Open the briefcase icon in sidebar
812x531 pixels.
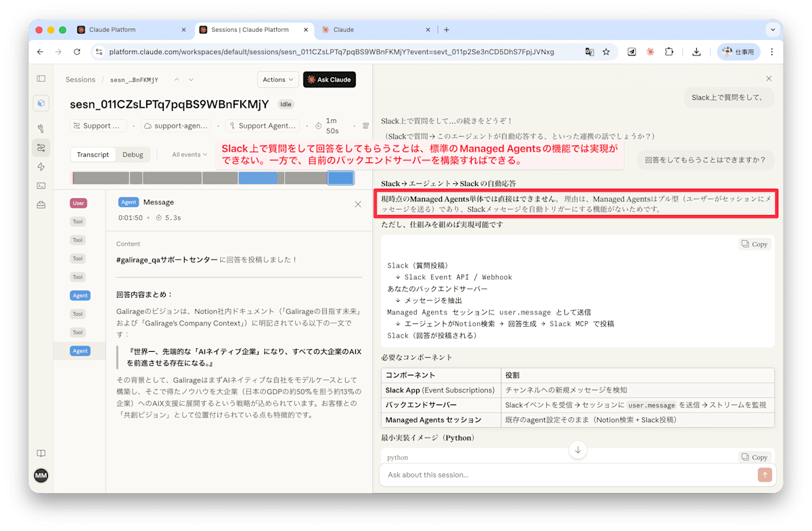pos(41,205)
